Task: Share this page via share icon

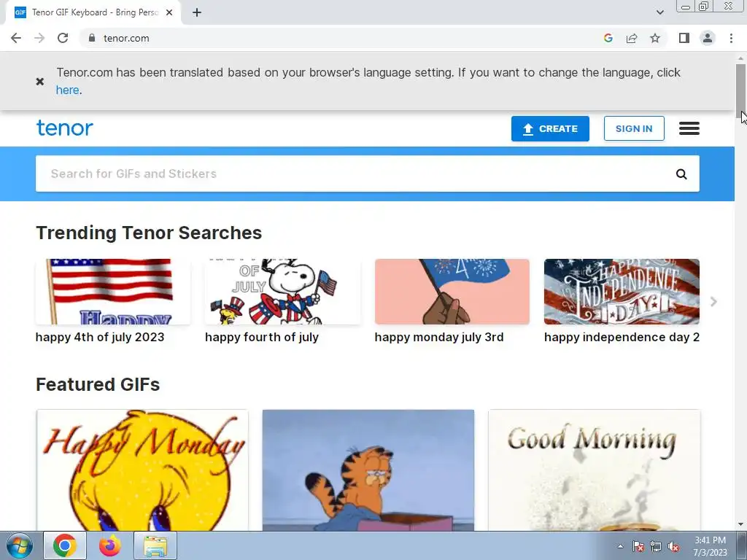Action: 632,38
